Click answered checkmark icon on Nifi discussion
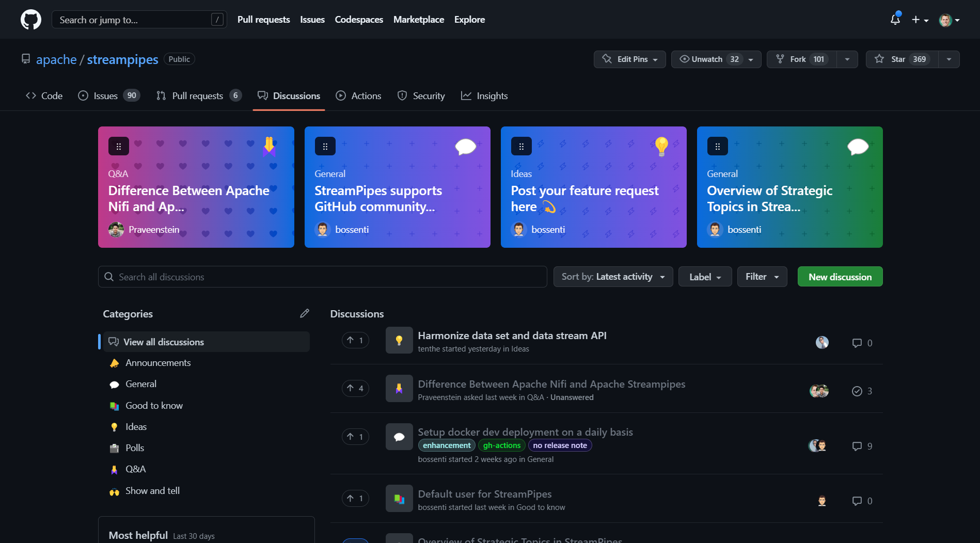This screenshot has width=980, height=543. [857, 391]
